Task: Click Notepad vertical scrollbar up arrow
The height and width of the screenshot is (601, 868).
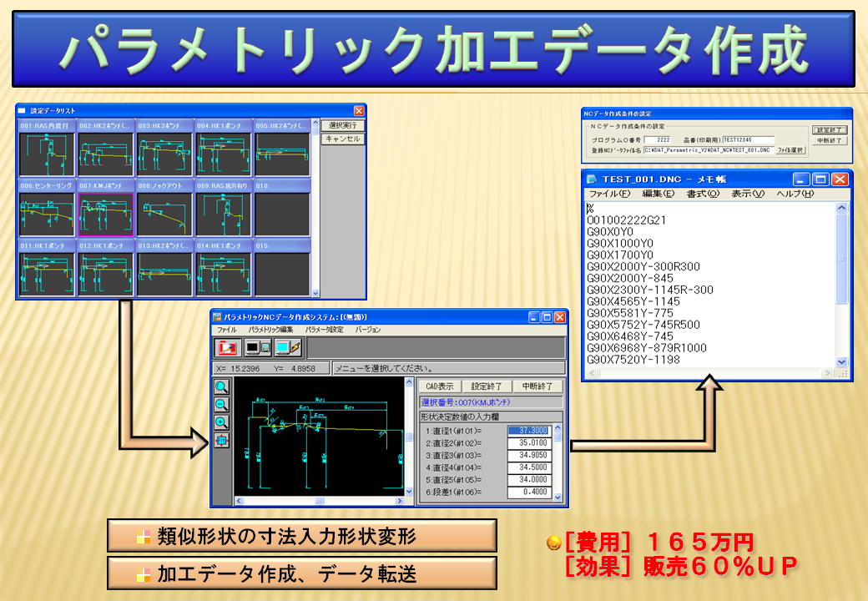Action: point(841,208)
